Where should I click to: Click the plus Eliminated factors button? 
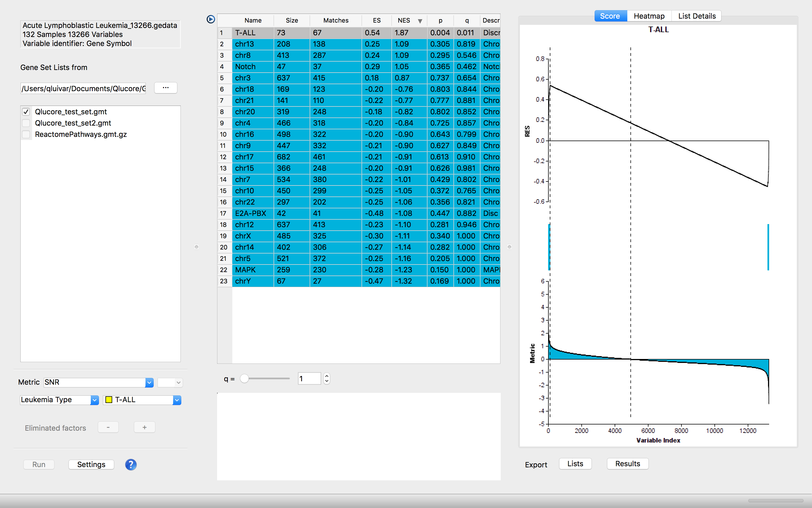pyautogui.click(x=144, y=427)
